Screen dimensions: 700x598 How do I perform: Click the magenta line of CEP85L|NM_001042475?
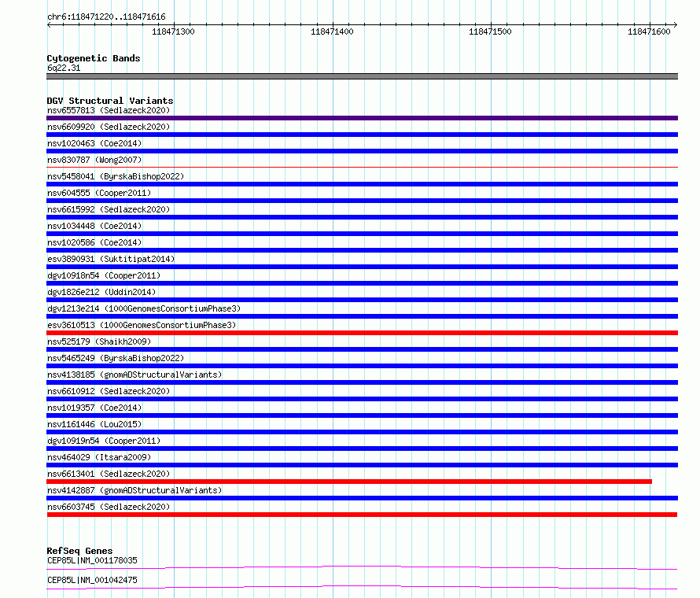click(x=362, y=587)
